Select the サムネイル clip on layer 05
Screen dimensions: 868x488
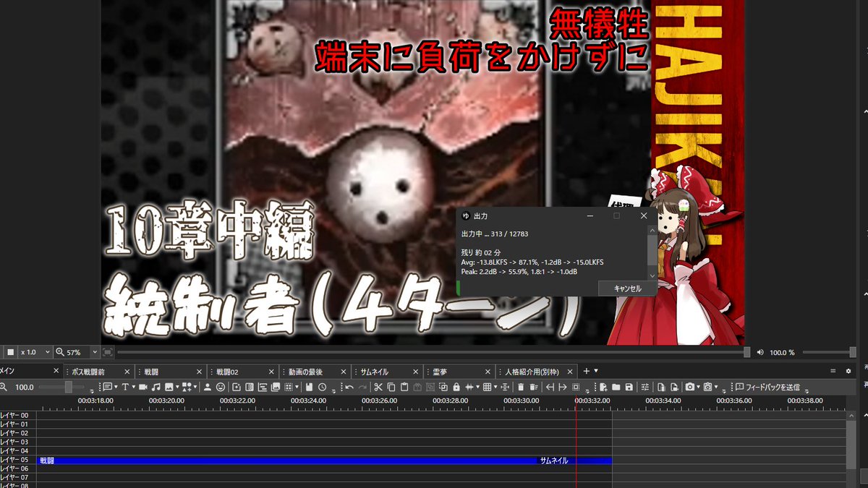click(x=574, y=460)
